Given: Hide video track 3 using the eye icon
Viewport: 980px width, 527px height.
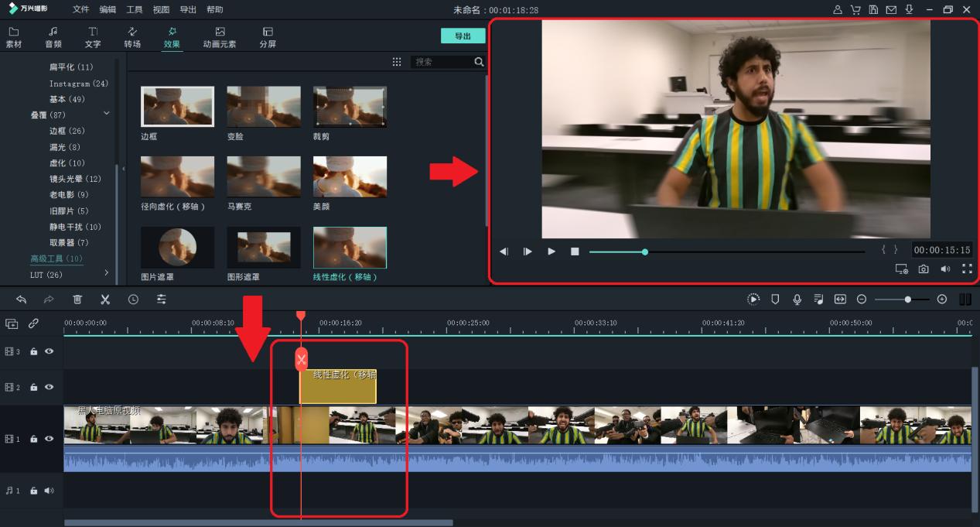Looking at the screenshot, I should pyautogui.click(x=50, y=351).
